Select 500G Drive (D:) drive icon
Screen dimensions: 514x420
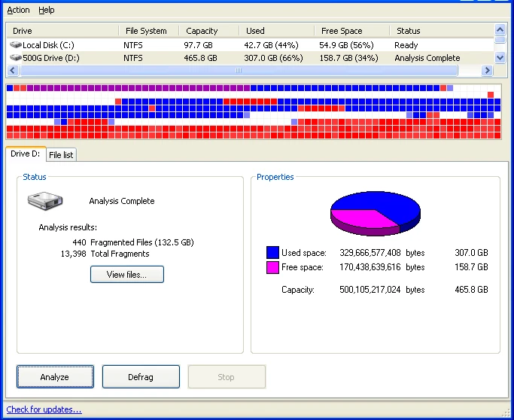click(15, 58)
